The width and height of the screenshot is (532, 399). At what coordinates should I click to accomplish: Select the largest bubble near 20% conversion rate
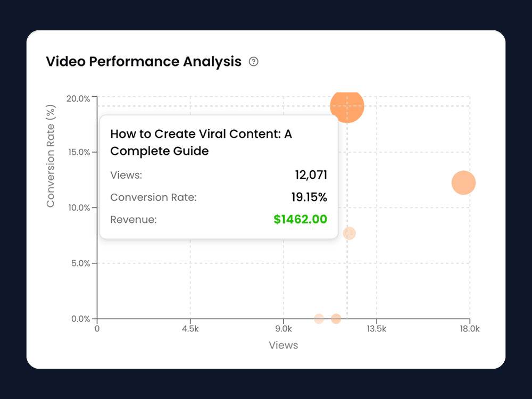click(347, 105)
